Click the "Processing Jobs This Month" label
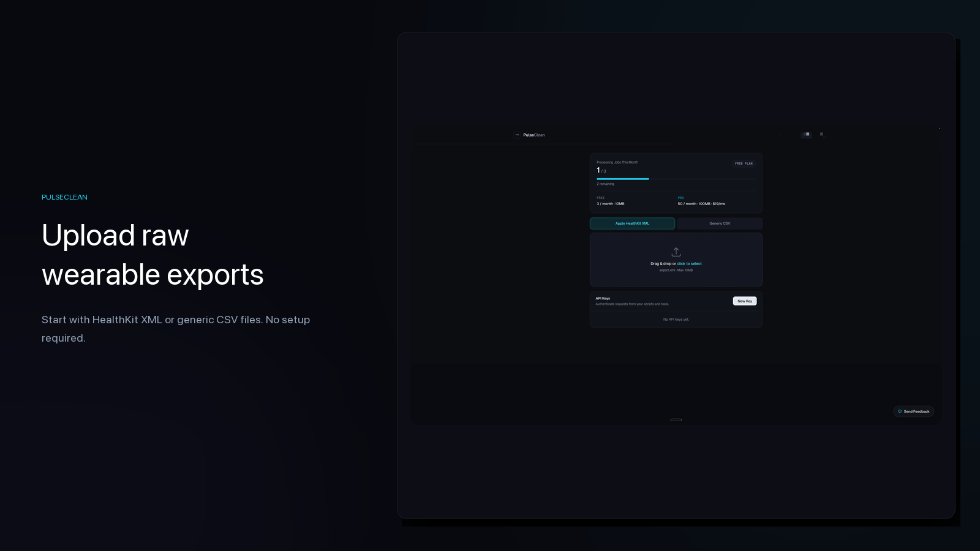Image resolution: width=980 pixels, height=551 pixels. point(617,162)
